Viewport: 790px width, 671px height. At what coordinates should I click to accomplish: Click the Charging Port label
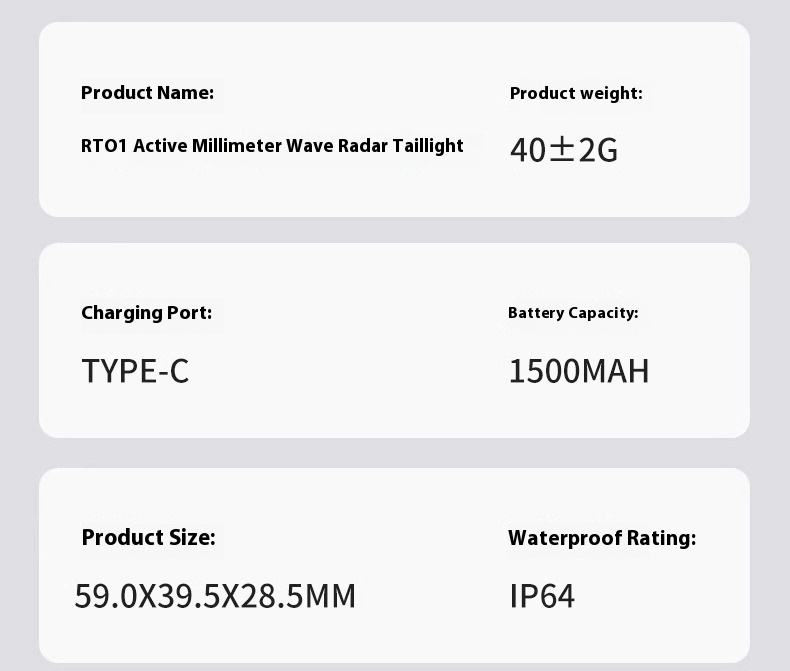pos(146,313)
